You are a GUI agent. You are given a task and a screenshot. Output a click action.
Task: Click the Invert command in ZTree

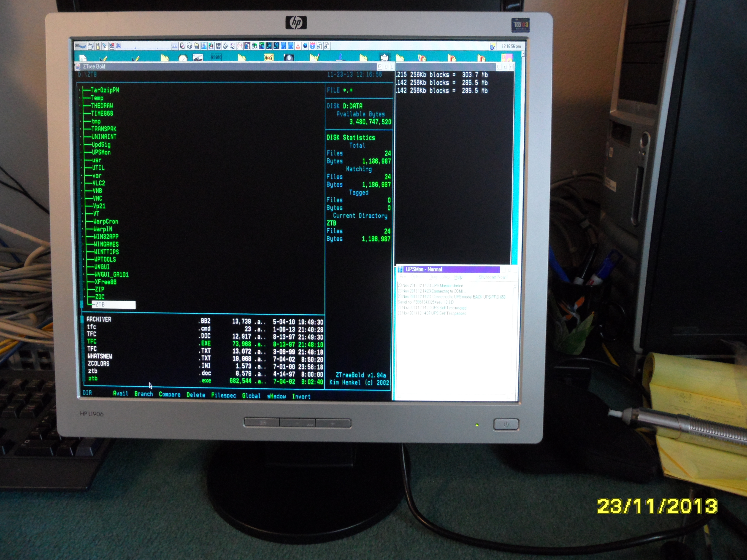(301, 396)
